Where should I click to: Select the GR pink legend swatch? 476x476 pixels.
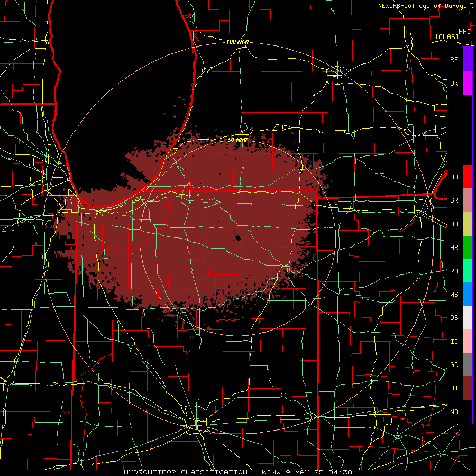click(x=467, y=200)
